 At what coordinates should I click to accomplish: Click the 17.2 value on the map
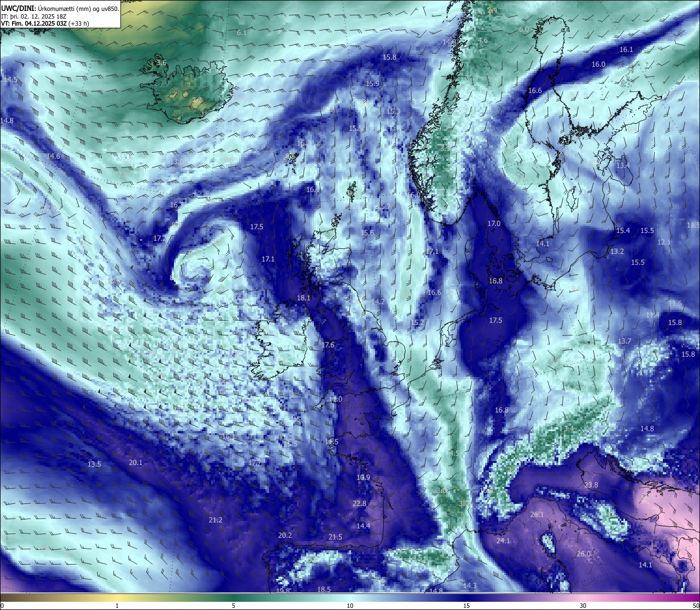(x=160, y=239)
